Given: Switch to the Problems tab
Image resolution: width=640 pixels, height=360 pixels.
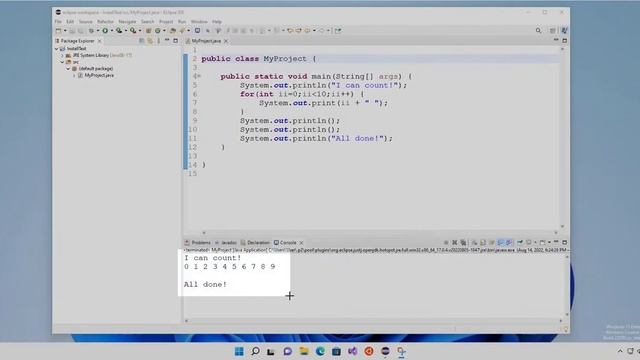Looking at the screenshot, I should pos(198,242).
